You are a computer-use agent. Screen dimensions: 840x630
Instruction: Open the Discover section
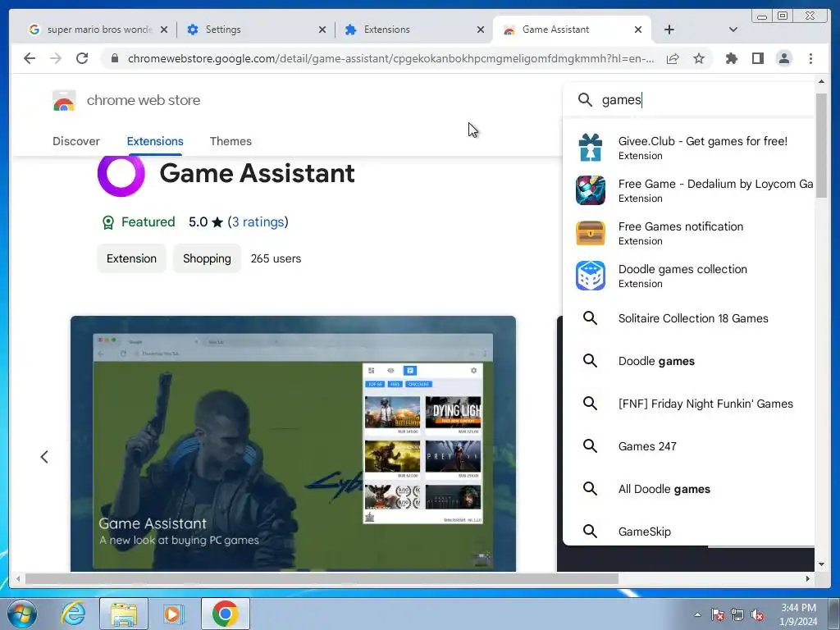(x=76, y=141)
